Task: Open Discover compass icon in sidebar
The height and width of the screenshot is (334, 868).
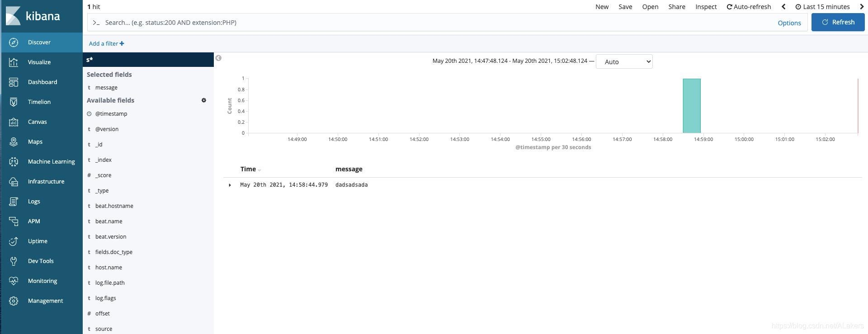Action: (14, 42)
